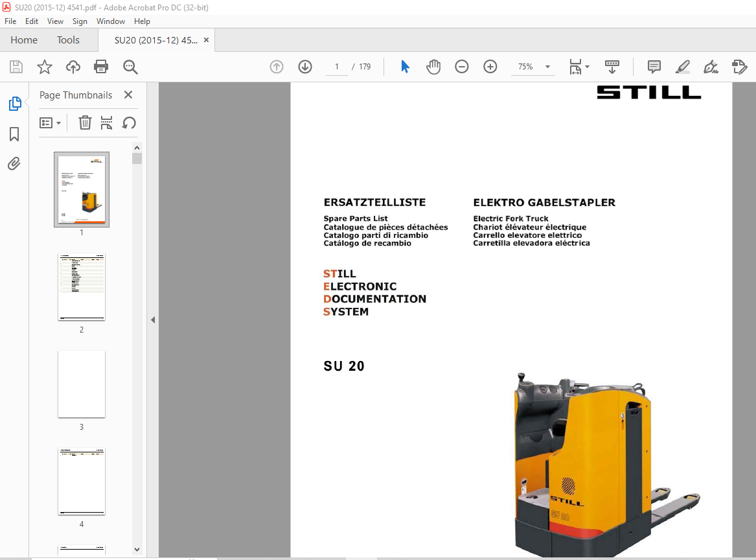Screen dimensions: 756x560
Task: Zoom in with plus icon
Action: pyautogui.click(x=490, y=67)
